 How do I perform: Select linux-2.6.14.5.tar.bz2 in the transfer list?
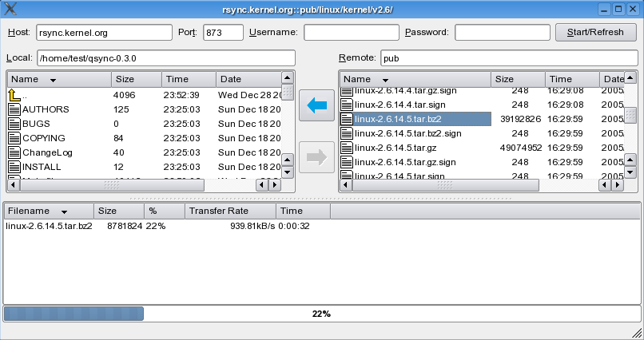[49, 226]
